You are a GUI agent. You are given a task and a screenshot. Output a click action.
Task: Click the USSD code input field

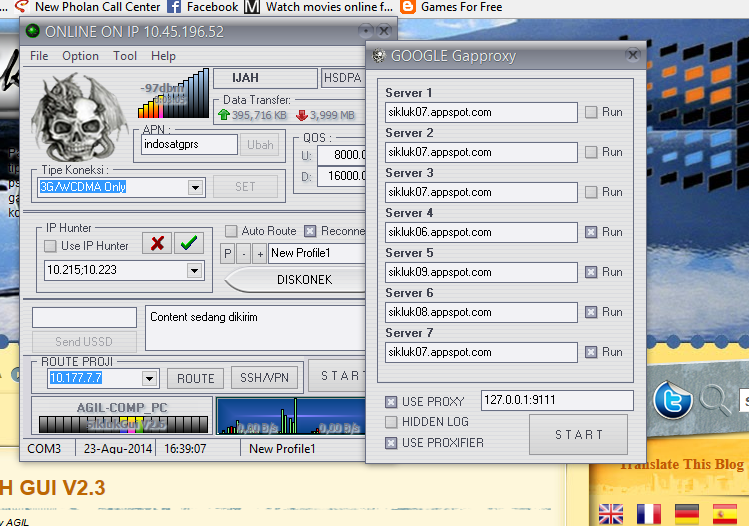click(x=84, y=317)
